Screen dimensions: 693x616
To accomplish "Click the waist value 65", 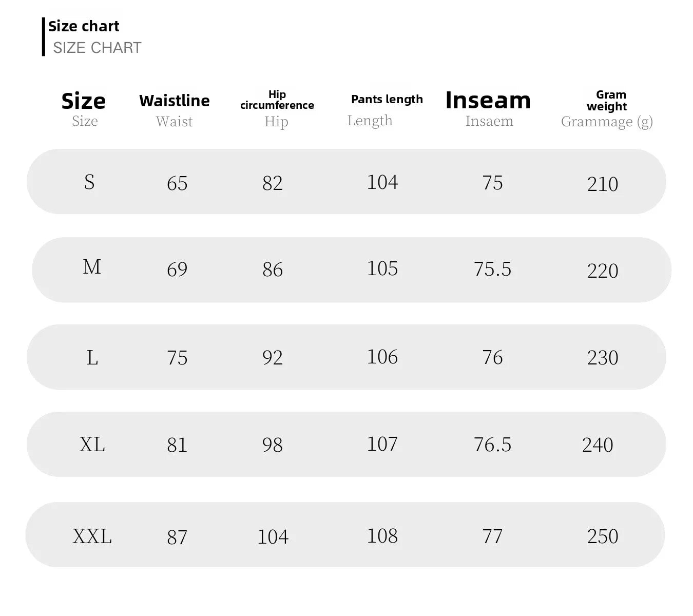I will 177,183.
